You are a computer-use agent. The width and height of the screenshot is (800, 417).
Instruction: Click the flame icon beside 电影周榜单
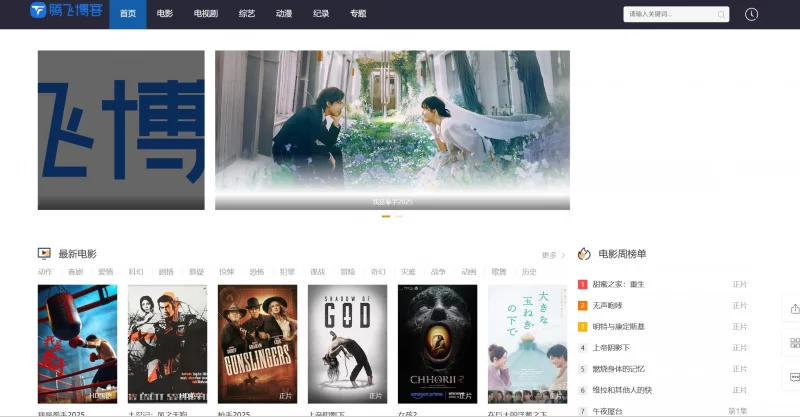pos(584,254)
